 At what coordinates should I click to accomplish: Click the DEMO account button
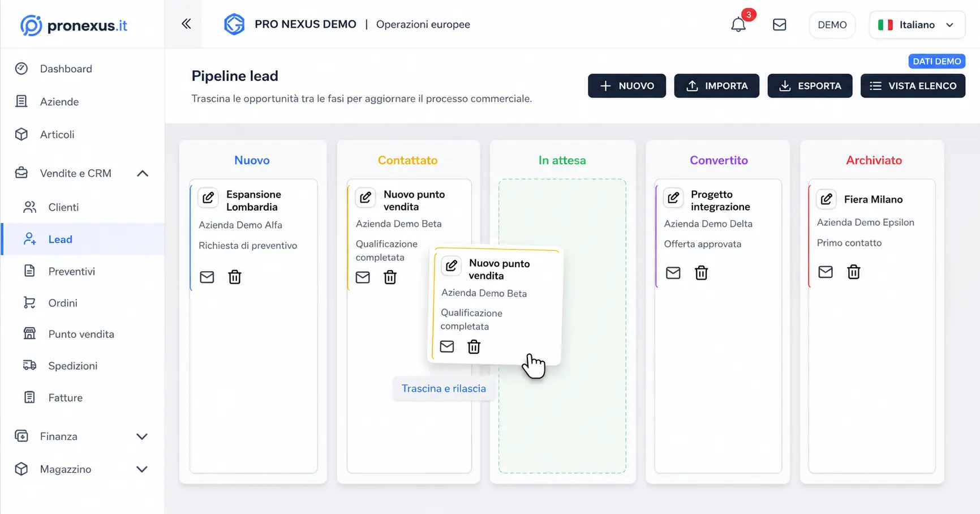[832, 25]
